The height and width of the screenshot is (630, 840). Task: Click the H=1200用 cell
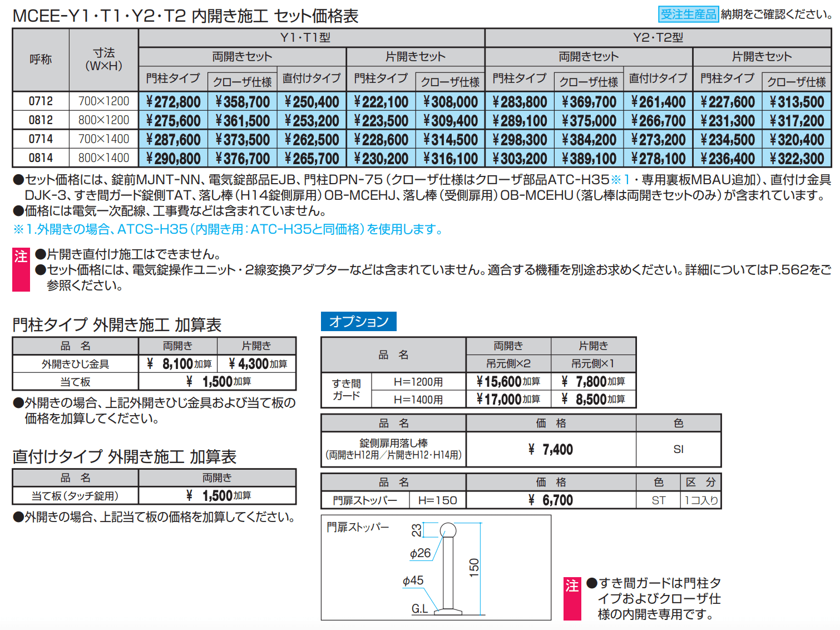(x=418, y=382)
